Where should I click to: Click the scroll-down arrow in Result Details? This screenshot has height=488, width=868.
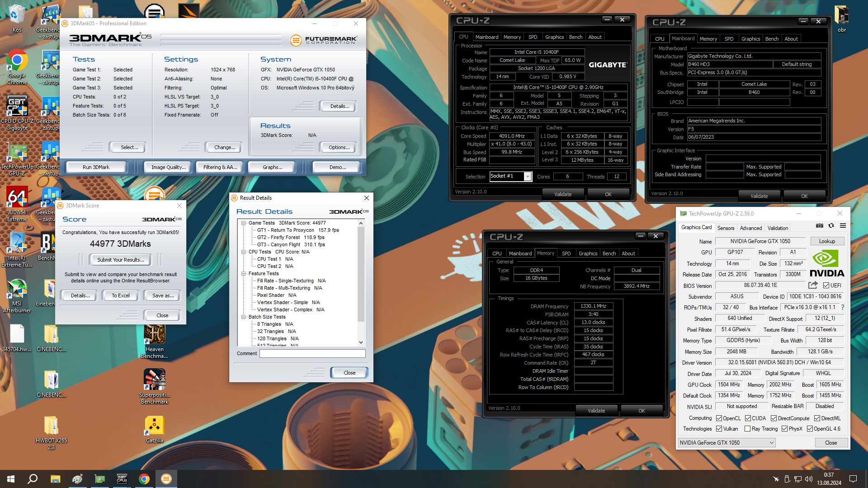(361, 343)
